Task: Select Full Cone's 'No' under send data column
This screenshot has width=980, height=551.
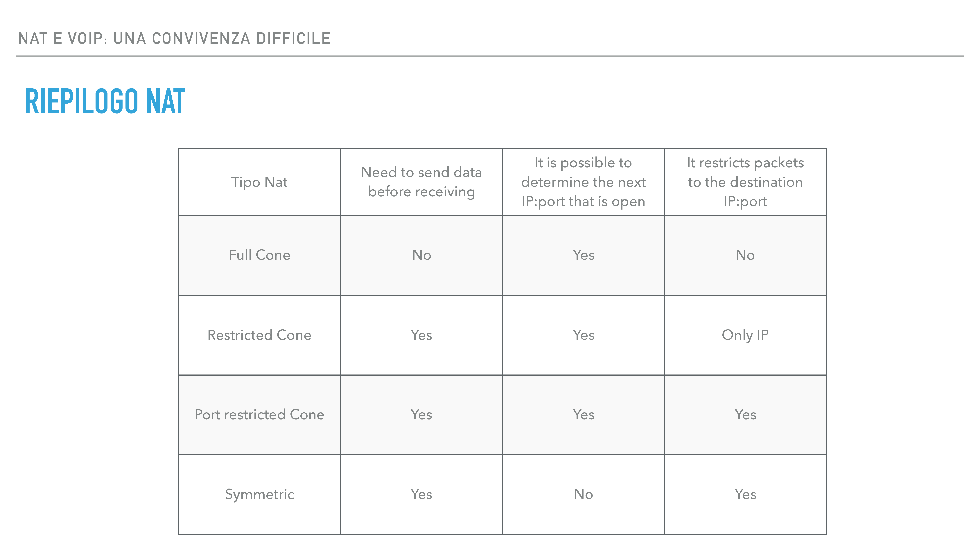Action: (x=421, y=255)
